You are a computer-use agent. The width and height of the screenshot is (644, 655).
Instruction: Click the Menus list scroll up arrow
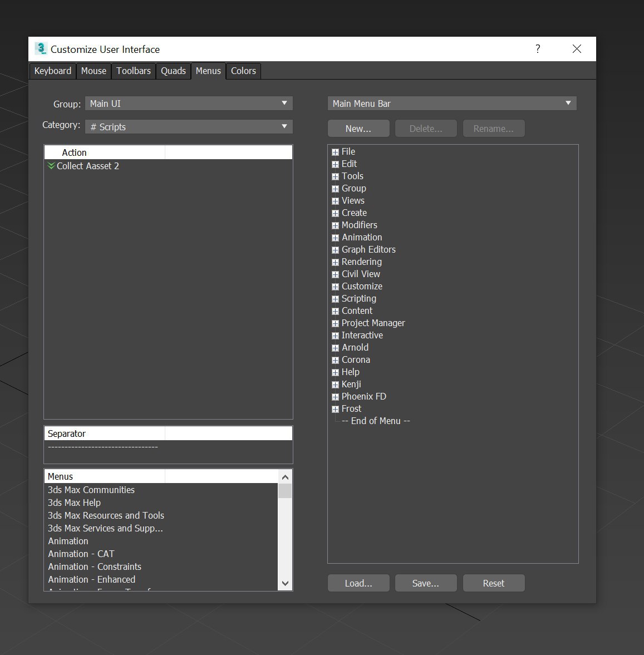coord(285,476)
